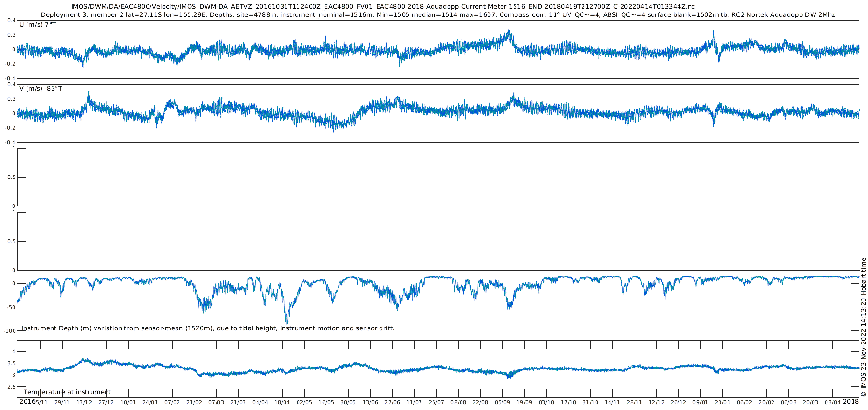Click the '17/10' date tick label
The height and width of the screenshot is (410, 868).
coord(569,402)
